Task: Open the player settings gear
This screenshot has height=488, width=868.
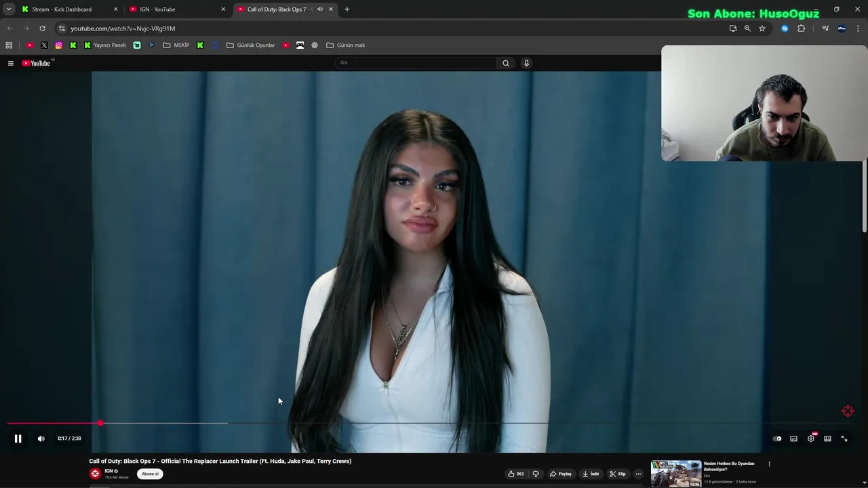Action: click(810, 439)
